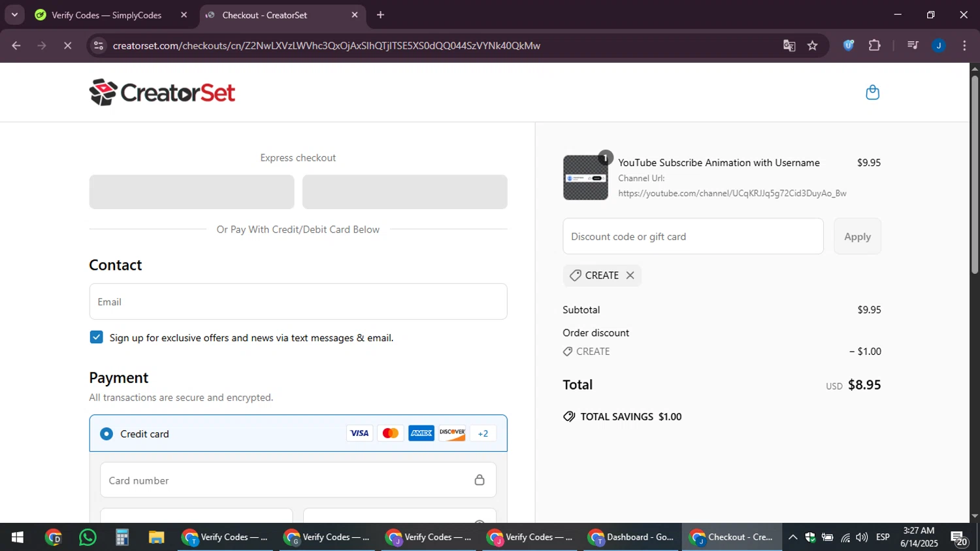This screenshot has width=980, height=551.
Task: Open the volume control in system tray
Action: pos(862,537)
